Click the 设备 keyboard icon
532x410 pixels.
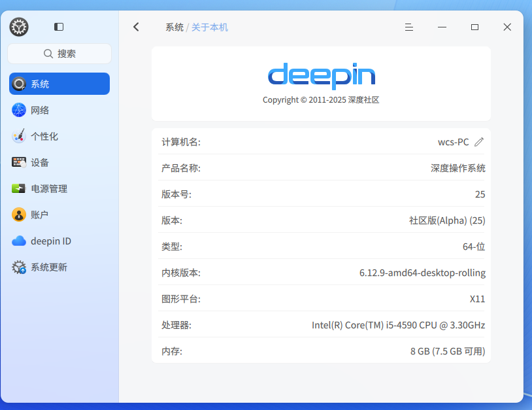tap(19, 162)
